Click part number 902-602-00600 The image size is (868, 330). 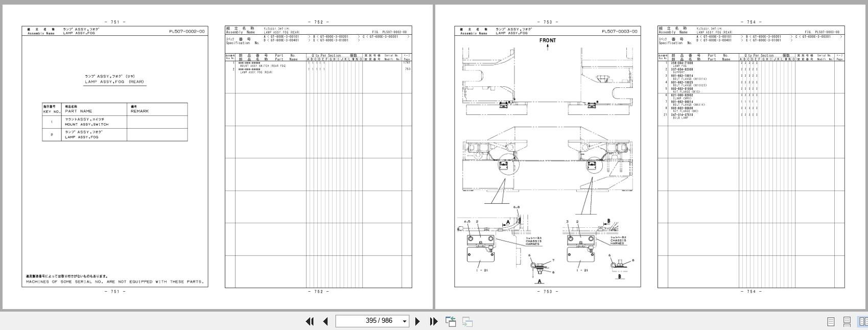coord(682,108)
